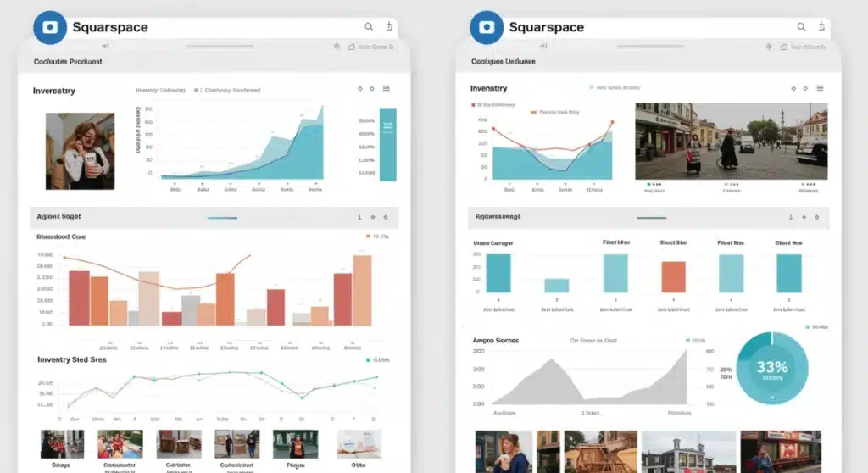The image size is (868, 473).
Task: Click the Rlomniood Coie chart title
Action: click(61, 236)
